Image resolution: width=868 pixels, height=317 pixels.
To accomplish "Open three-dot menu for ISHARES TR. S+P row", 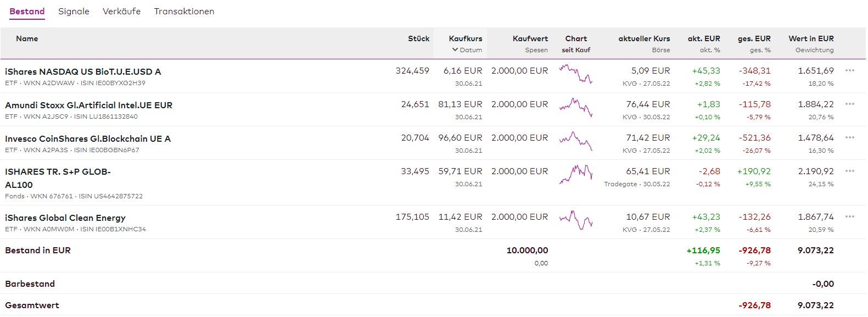I will click(849, 171).
